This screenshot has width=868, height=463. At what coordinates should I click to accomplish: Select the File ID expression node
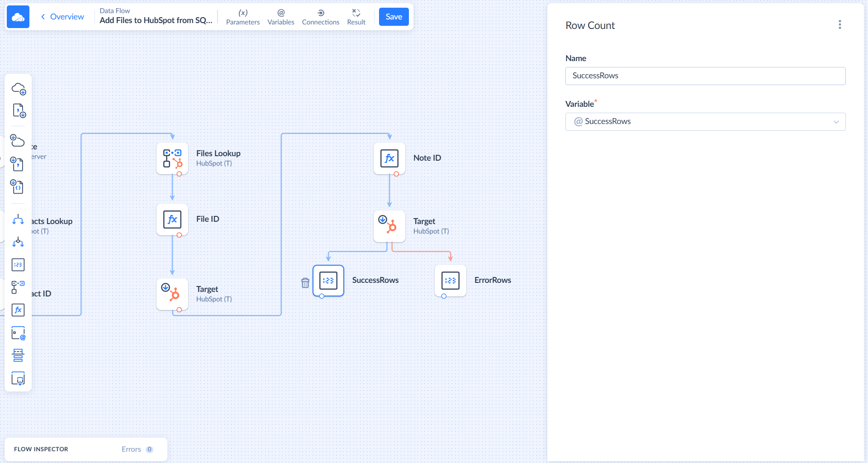[x=172, y=220]
